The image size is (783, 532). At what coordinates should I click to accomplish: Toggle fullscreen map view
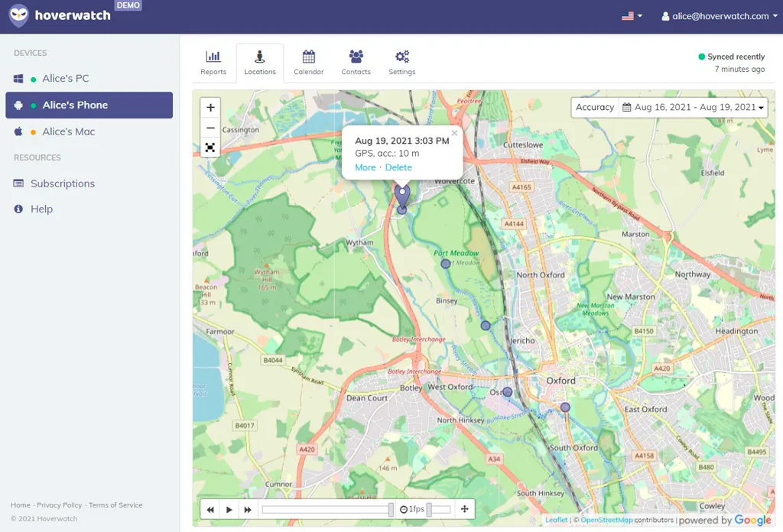point(210,148)
